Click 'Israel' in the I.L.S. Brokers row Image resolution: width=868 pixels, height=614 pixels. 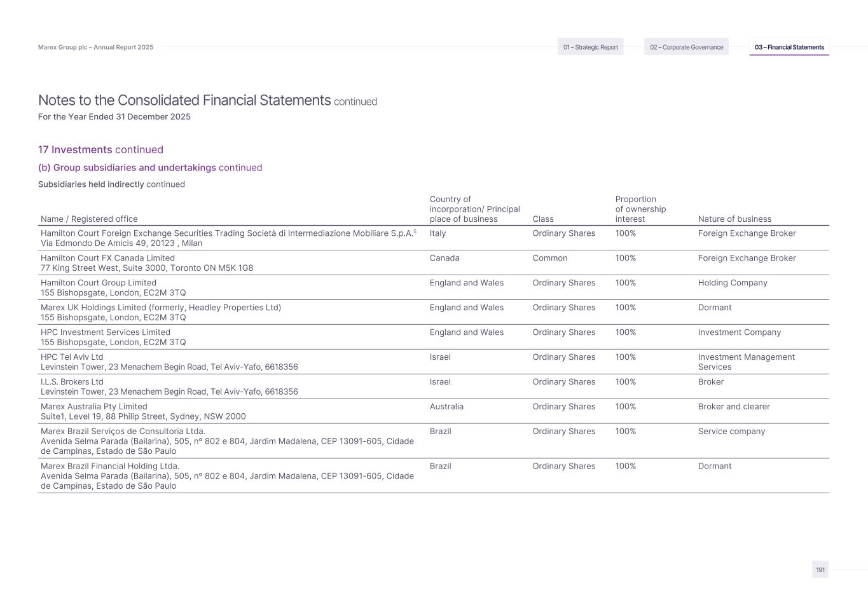[x=440, y=382]
